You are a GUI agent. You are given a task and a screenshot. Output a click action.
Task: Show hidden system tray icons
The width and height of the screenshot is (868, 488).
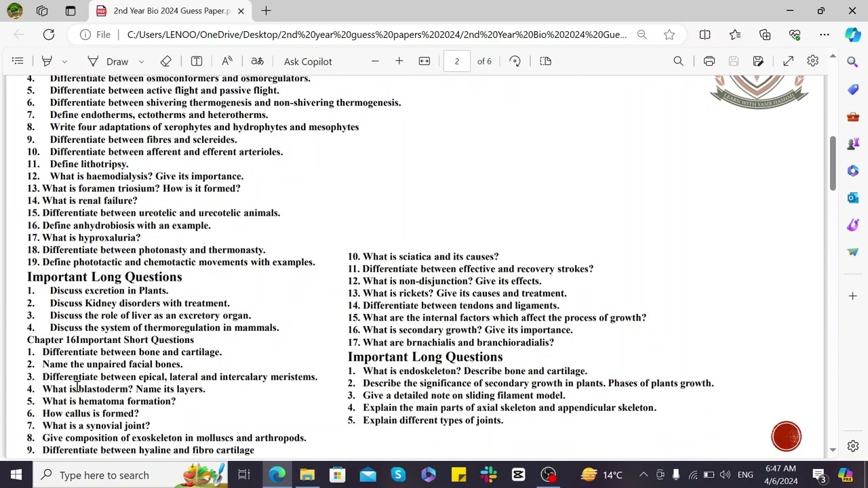[x=643, y=474]
